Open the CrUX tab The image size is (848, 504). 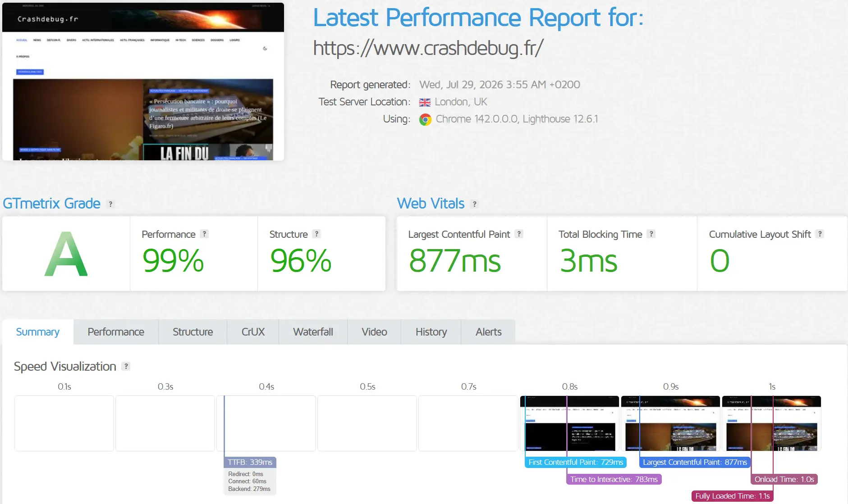(253, 332)
